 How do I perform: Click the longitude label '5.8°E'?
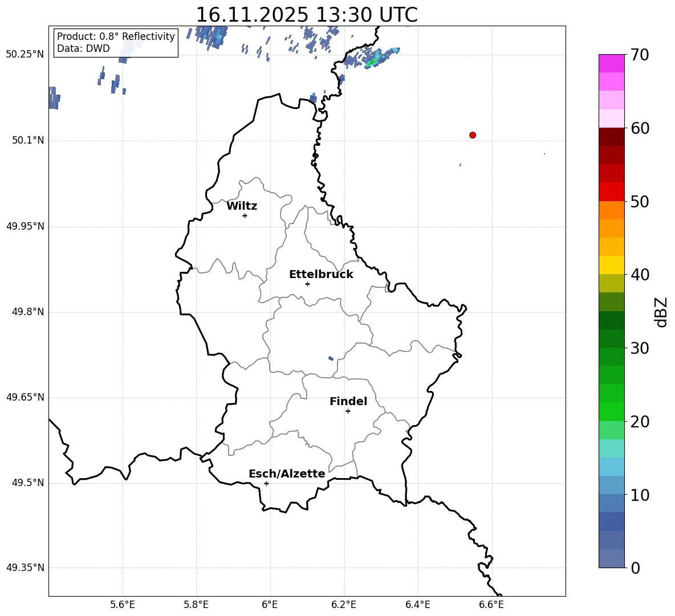coord(196,605)
